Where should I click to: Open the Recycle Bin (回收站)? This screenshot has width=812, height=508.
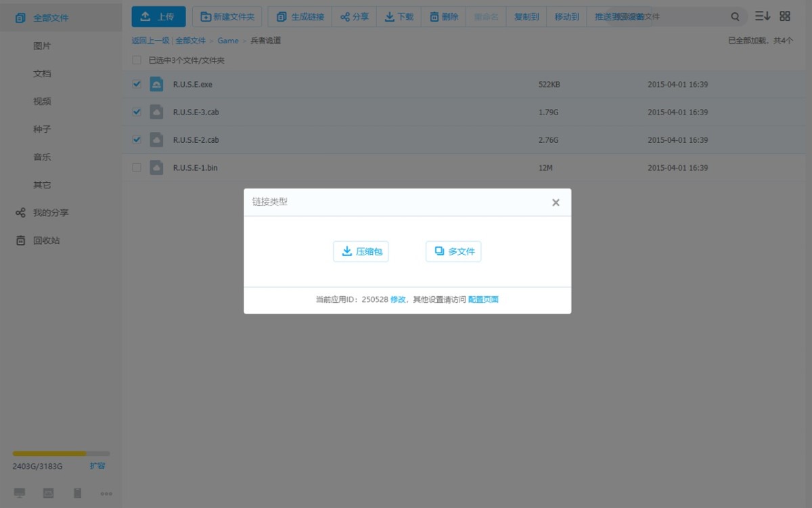(46, 240)
